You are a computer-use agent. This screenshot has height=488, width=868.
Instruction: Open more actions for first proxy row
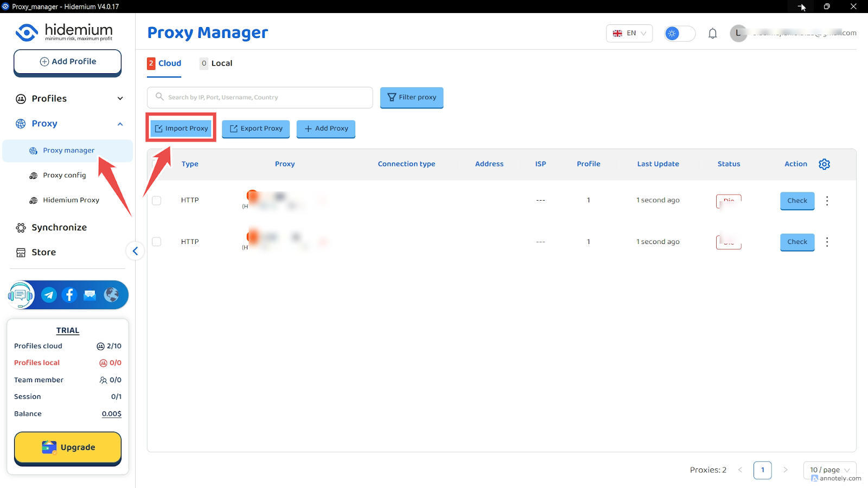(x=827, y=201)
